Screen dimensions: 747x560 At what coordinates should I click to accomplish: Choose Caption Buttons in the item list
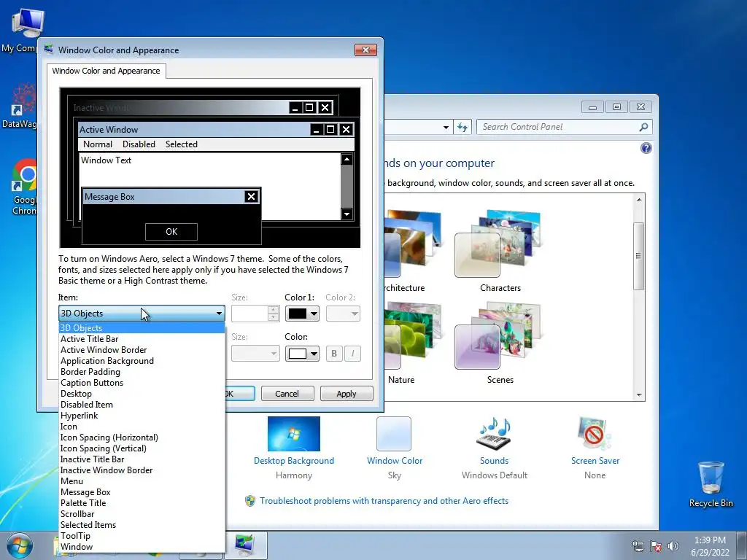click(x=142, y=383)
